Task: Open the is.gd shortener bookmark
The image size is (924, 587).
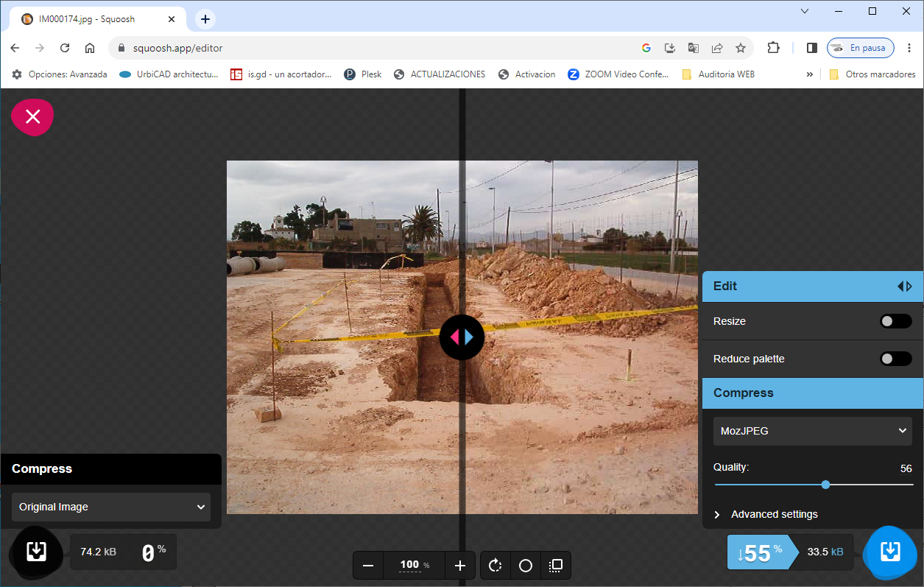Action: click(281, 74)
